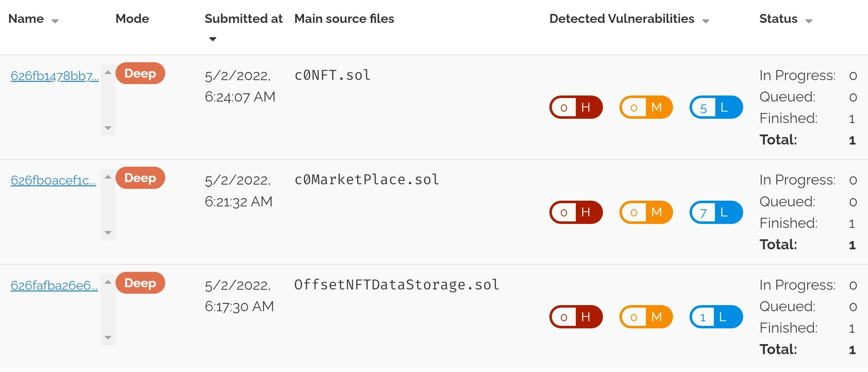
Task: Click the low severity badge showing 1
Action: click(x=716, y=317)
